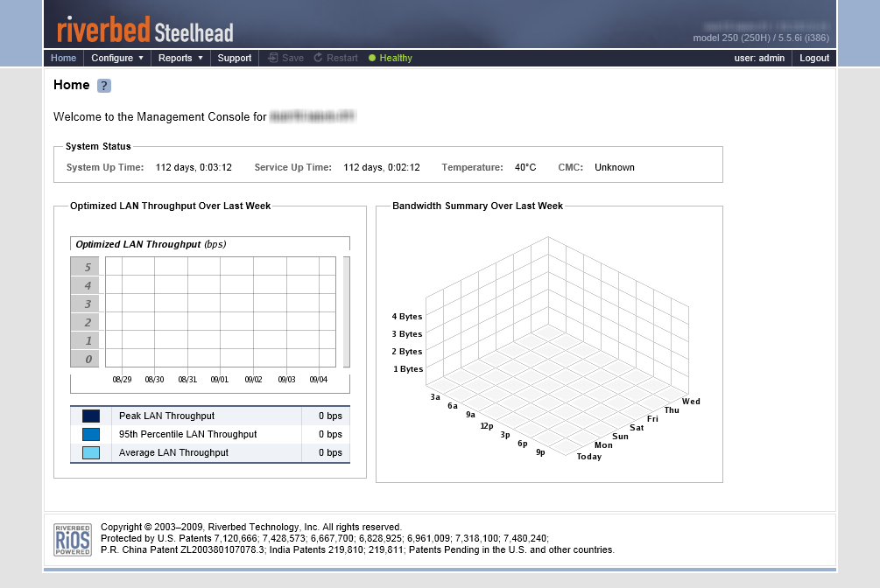Click the Peak LAN Throughput 0 bps value
880x588 pixels.
pyautogui.click(x=331, y=416)
